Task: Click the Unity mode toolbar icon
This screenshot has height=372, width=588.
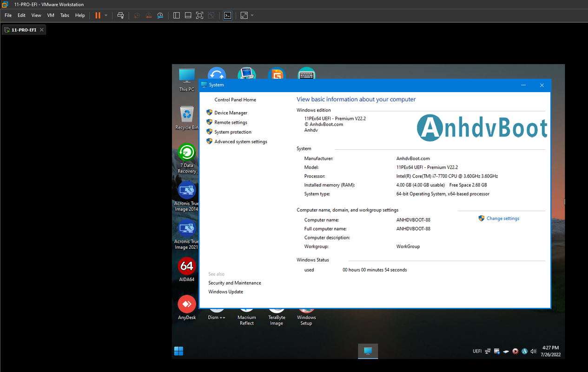Action: coord(211,15)
